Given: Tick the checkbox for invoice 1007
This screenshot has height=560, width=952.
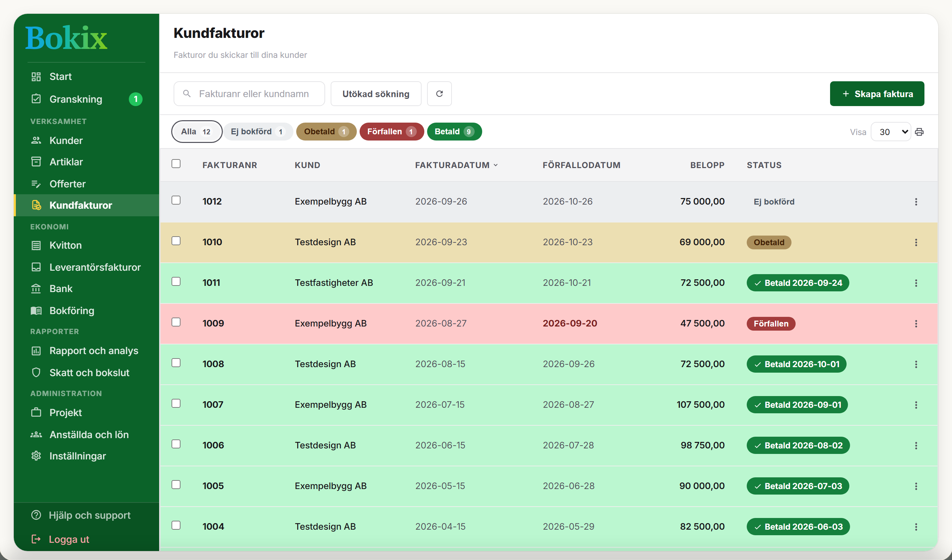Looking at the screenshot, I should tap(176, 403).
